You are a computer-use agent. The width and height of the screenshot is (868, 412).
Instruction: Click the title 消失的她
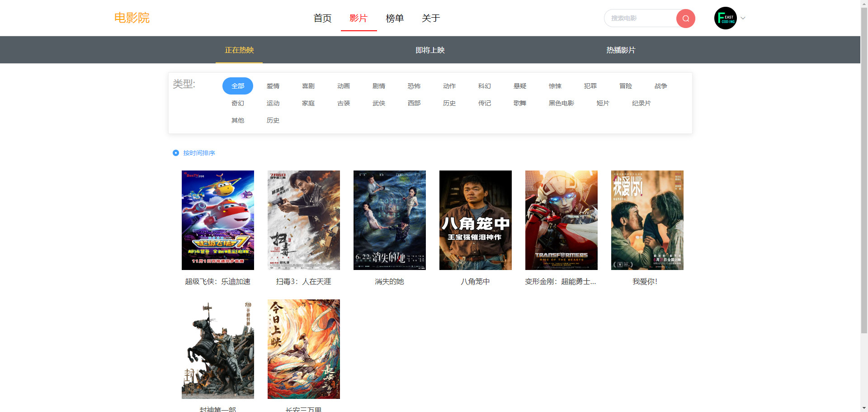click(x=390, y=281)
